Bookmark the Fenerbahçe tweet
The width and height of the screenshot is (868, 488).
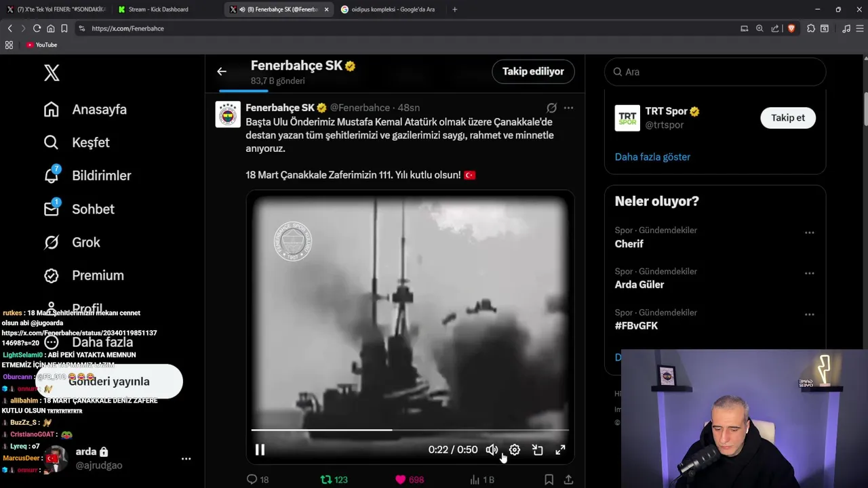(x=549, y=480)
